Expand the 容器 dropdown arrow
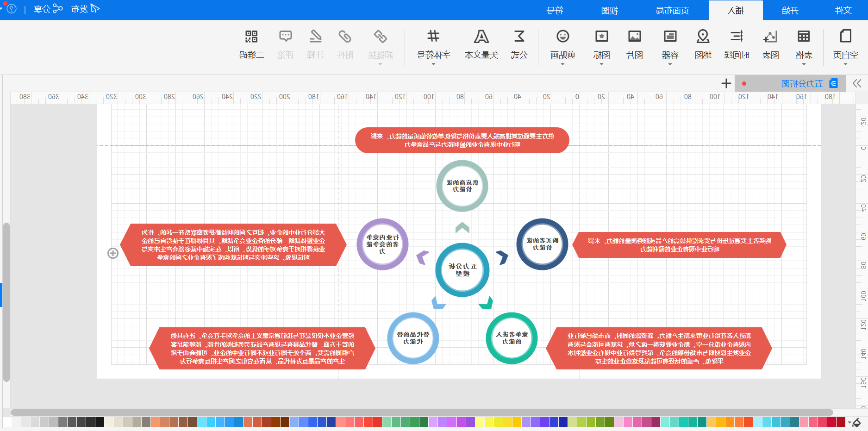 [670, 64]
